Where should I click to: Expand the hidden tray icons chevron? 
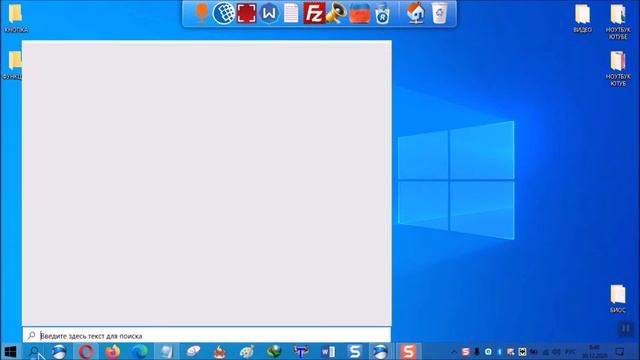click(x=454, y=351)
